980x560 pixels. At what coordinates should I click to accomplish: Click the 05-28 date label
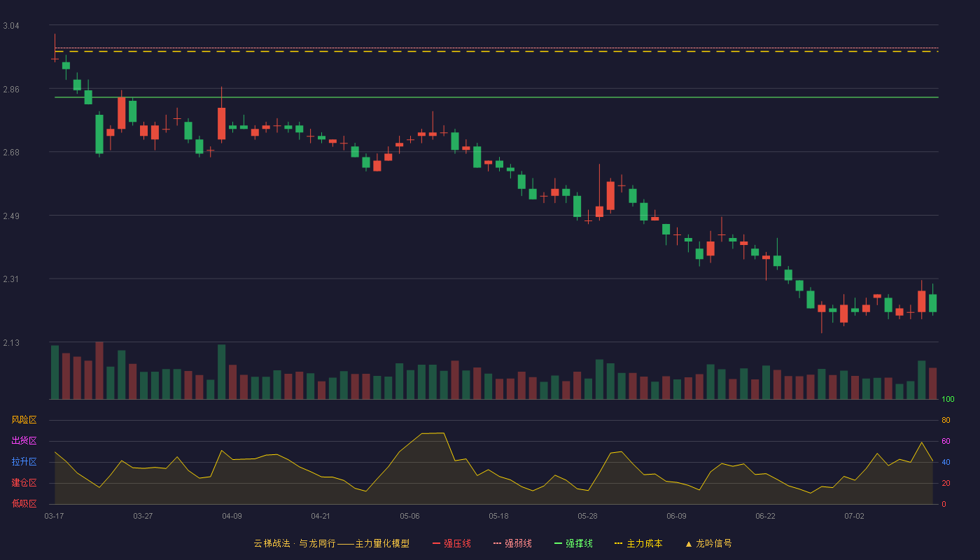587,516
